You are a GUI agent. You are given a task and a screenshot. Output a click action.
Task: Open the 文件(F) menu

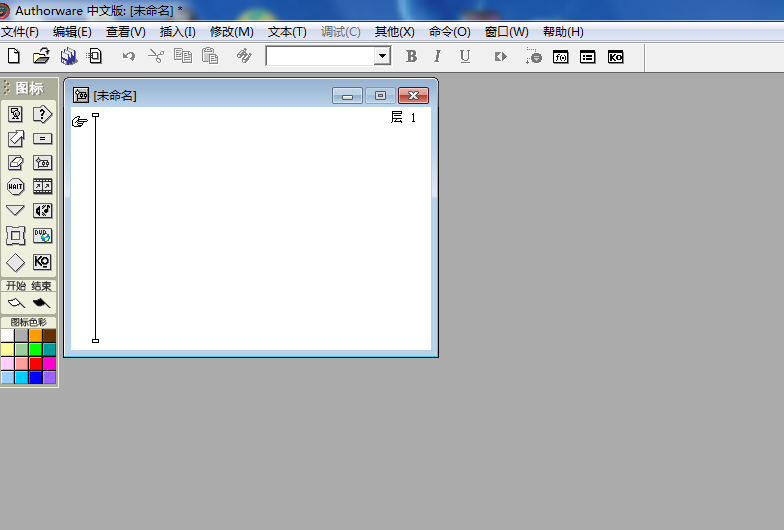point(20,32)
